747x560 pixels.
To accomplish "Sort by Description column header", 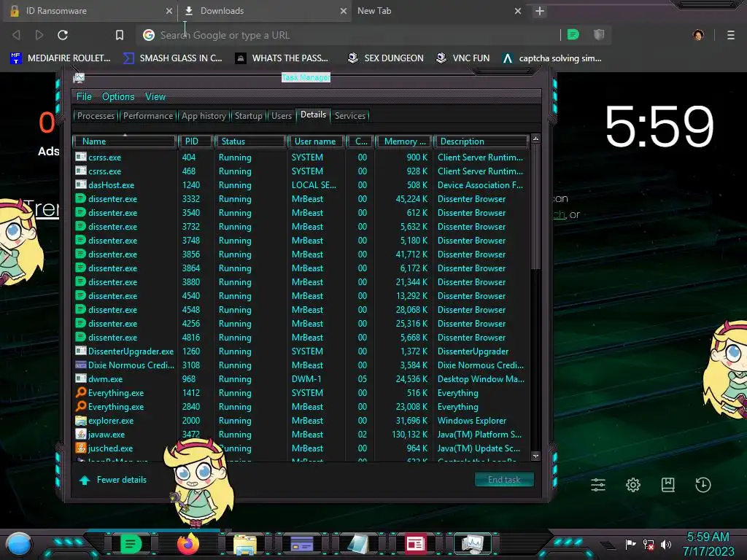I will 481,141.
